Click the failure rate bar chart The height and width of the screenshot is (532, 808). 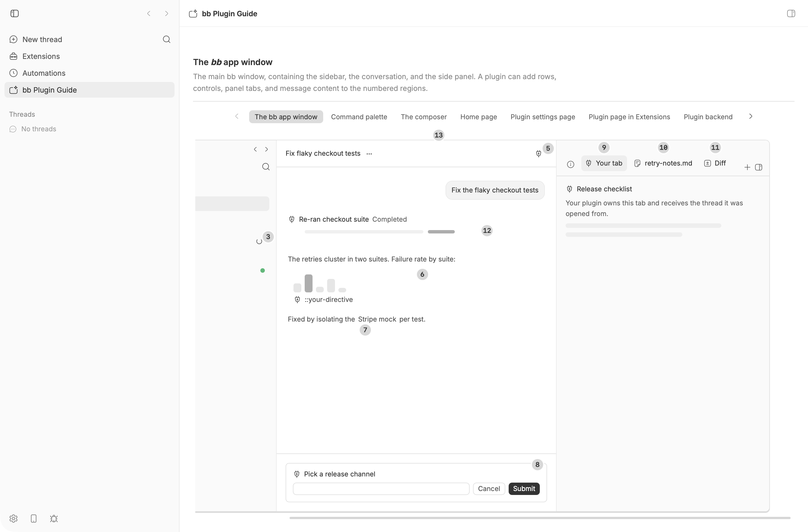tap(320, 283)
